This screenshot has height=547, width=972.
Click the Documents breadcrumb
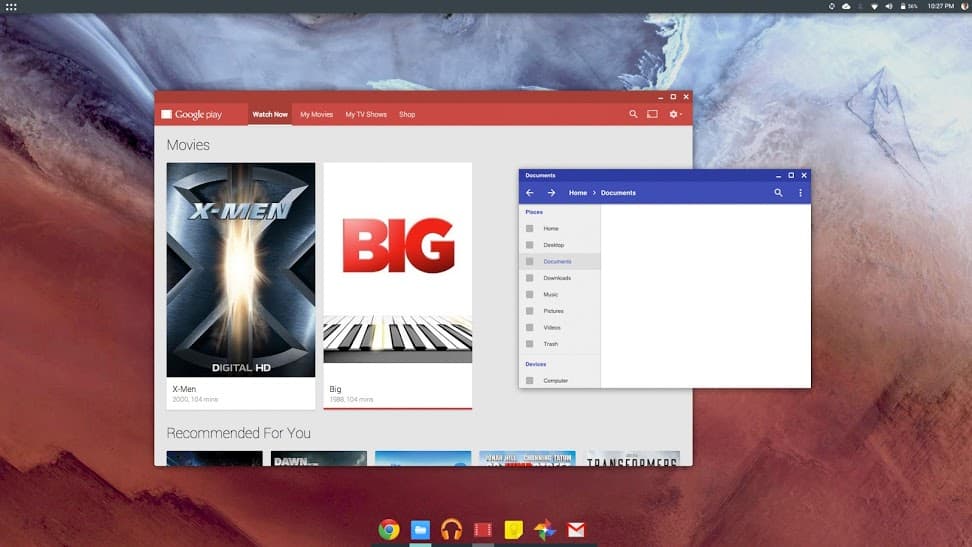618,193
